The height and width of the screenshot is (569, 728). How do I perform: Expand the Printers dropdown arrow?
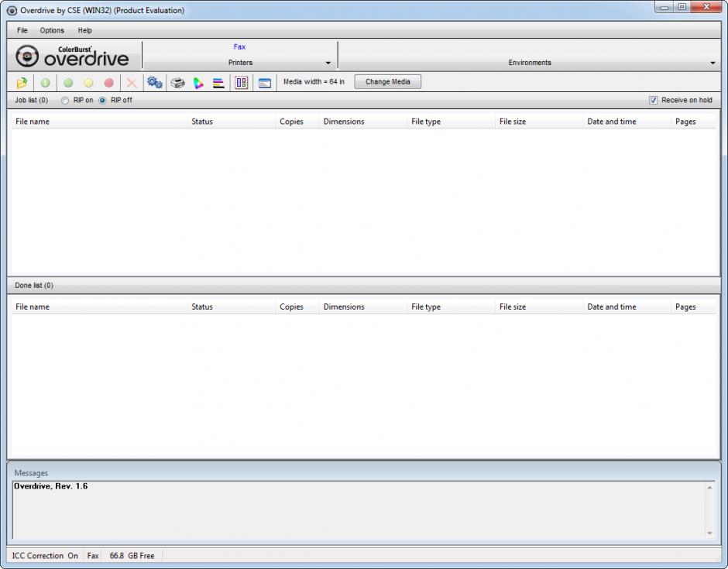click(328, 63)
